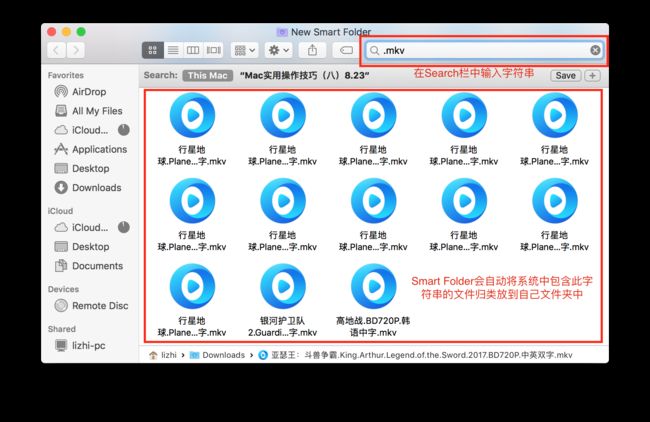This screenshot has height=422, width=650.
Task: Click the Devices sidebar section header
Action: [x=63, y=289]
